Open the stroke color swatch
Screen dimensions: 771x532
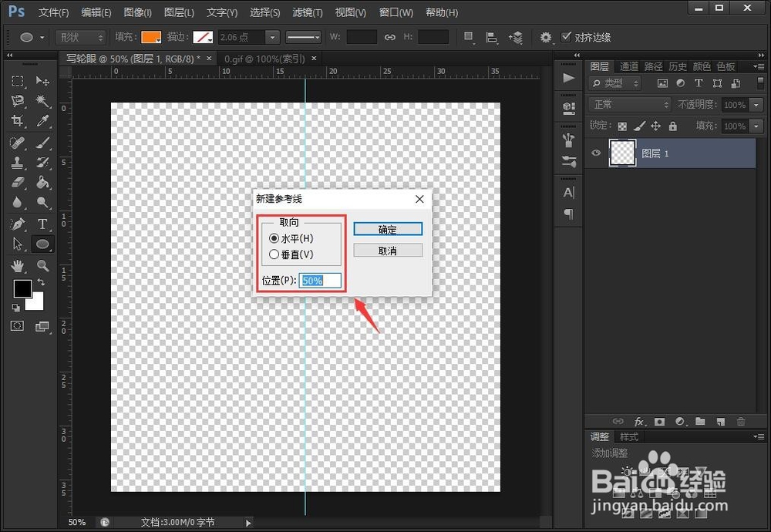tap(203, 37)
